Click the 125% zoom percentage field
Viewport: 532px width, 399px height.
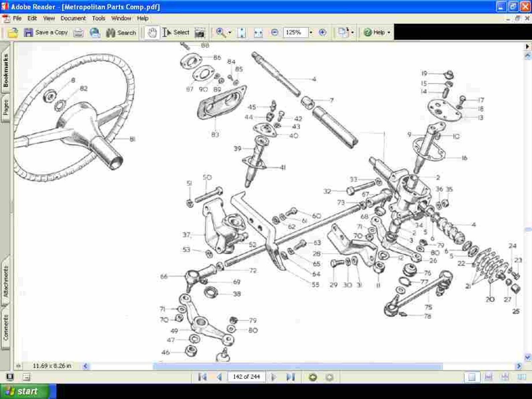tap(295, 33)
